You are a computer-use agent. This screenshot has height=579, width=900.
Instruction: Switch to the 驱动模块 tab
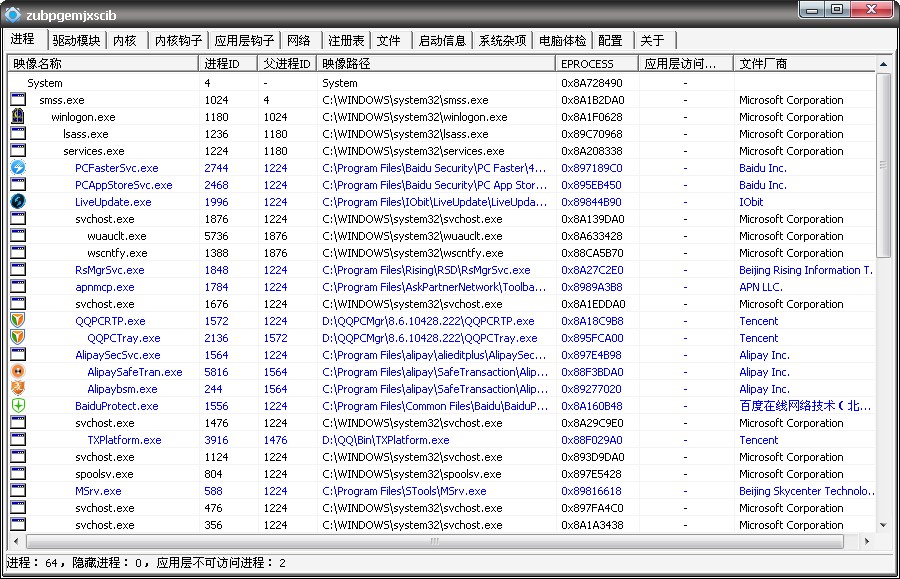(x=76, y=41)
